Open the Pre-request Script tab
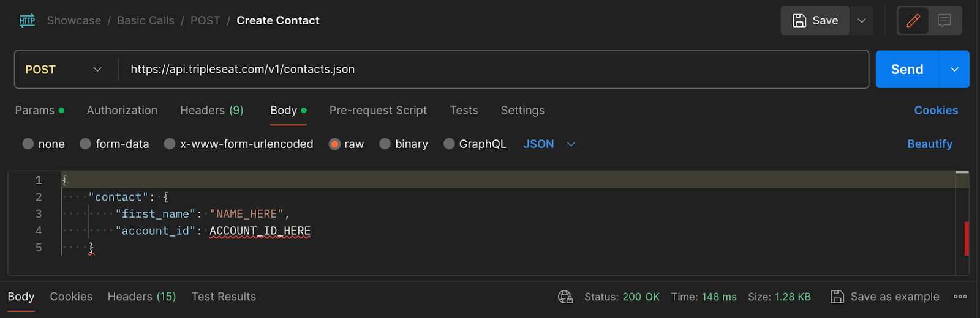This screenshot has height=318, width=980. click(378, 111)
